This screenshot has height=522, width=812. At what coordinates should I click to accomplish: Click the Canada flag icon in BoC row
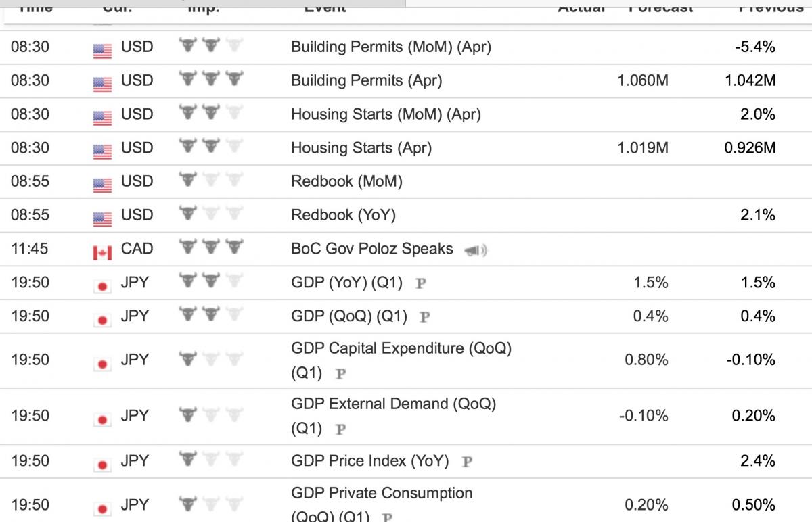(x=102, y=252)
